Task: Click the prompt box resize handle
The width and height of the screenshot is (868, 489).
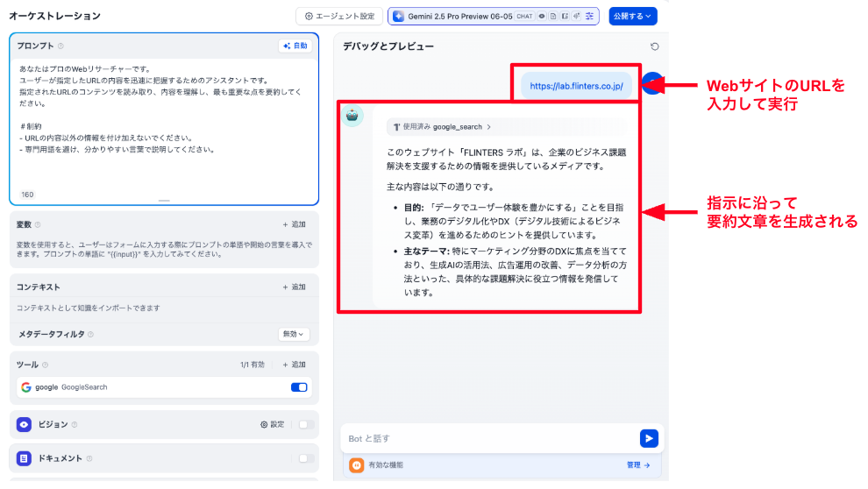Action: click(164, 201)
